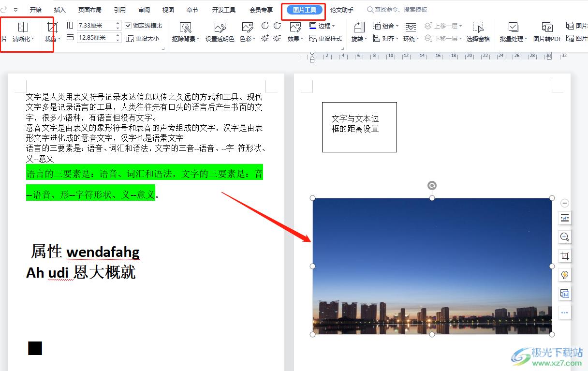588x371 pixels.
Task: Click the layout options floating icon beside image
Action: [x=564, y=219]
